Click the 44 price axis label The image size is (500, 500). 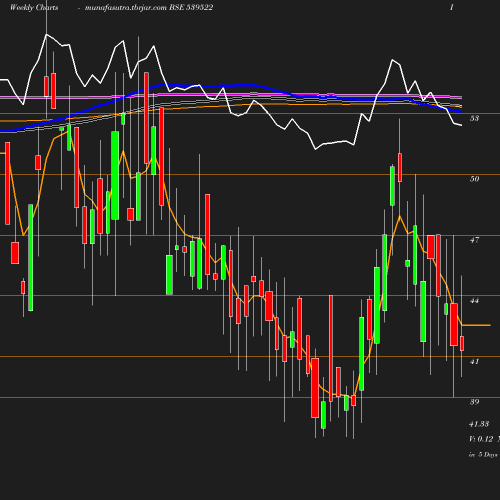coord(474,300)
